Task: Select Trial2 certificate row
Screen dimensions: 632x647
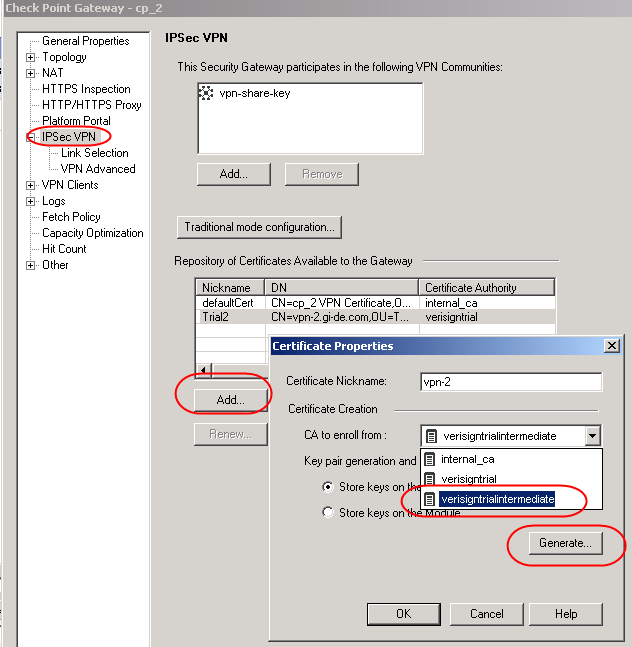Action: coord(375,317)
